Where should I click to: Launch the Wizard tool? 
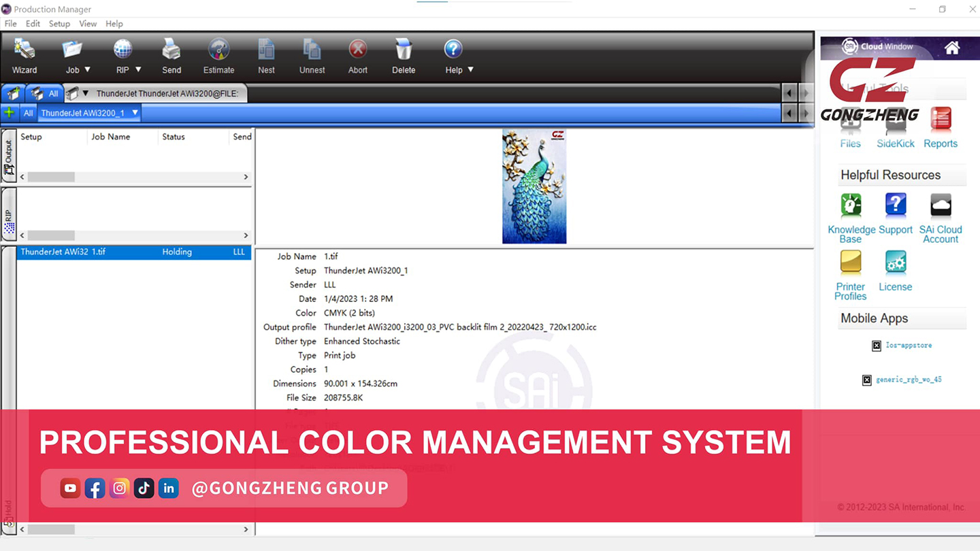point(24,56)
